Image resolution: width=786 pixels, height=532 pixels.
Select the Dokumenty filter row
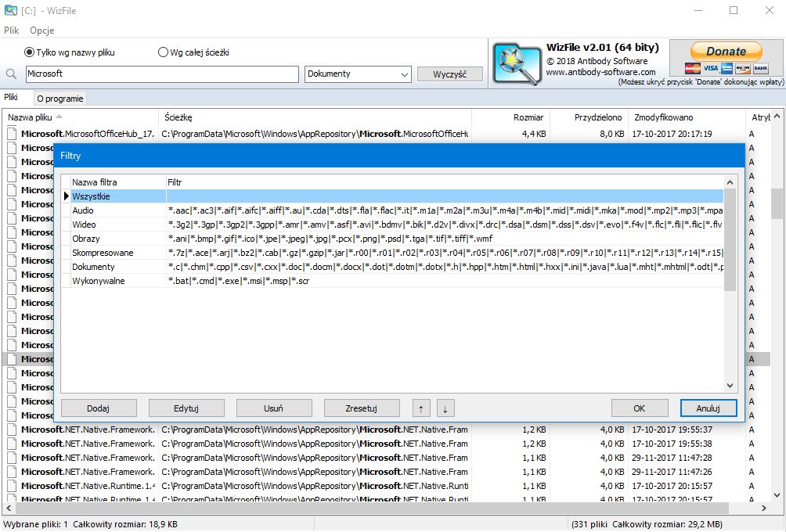[x=392, y=267]
